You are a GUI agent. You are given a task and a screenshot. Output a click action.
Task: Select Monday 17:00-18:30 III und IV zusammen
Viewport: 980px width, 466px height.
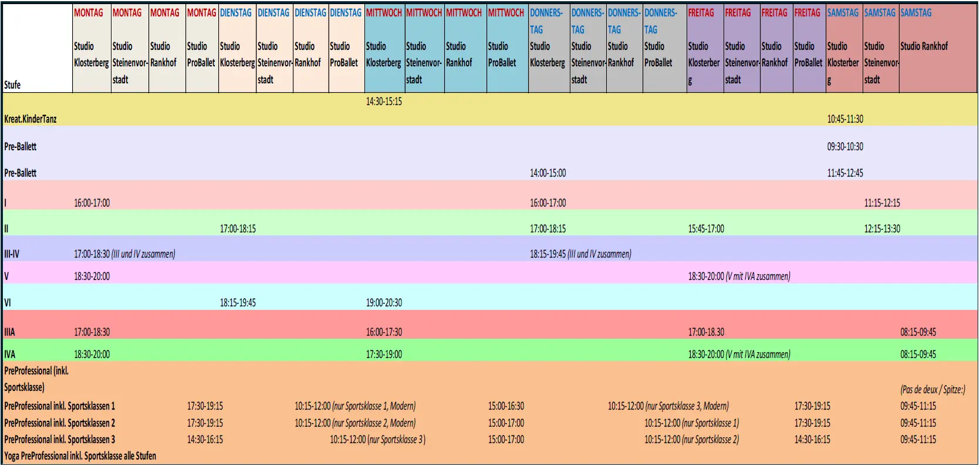124,254
